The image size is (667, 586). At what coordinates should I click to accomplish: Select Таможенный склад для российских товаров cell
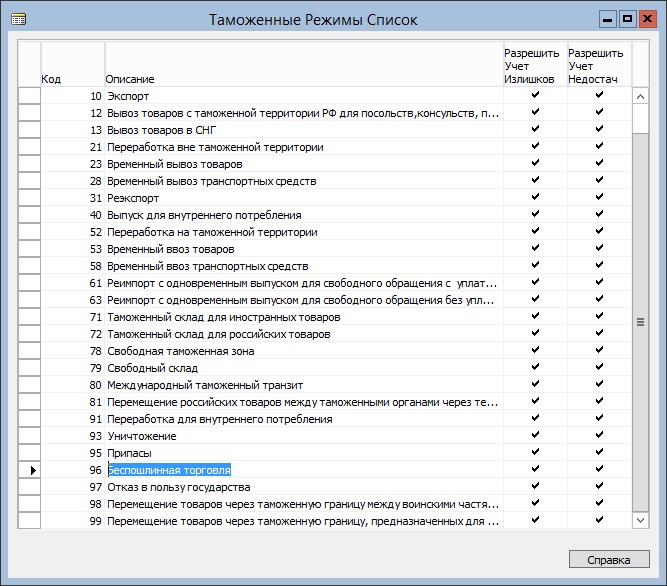(x=304, y=334)
